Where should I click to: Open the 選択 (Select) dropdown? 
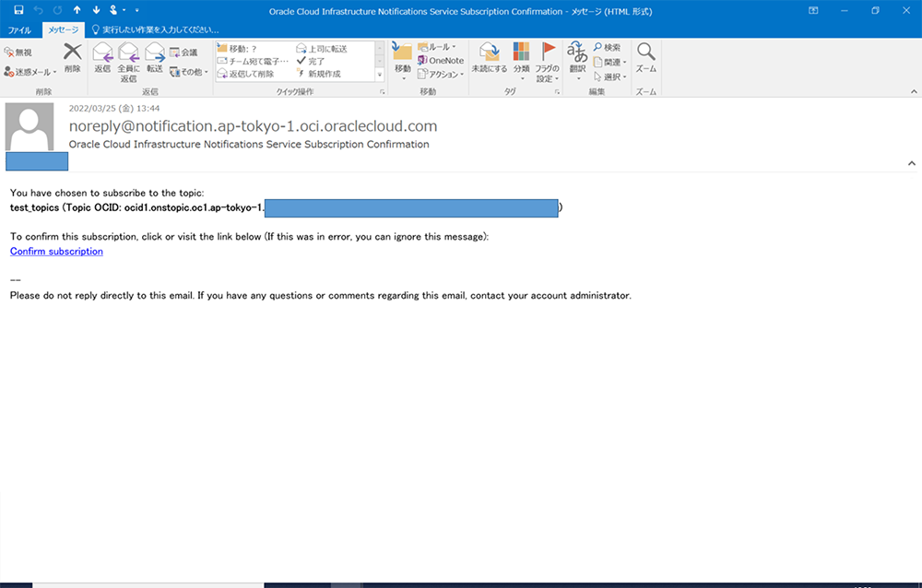point(609,76)
